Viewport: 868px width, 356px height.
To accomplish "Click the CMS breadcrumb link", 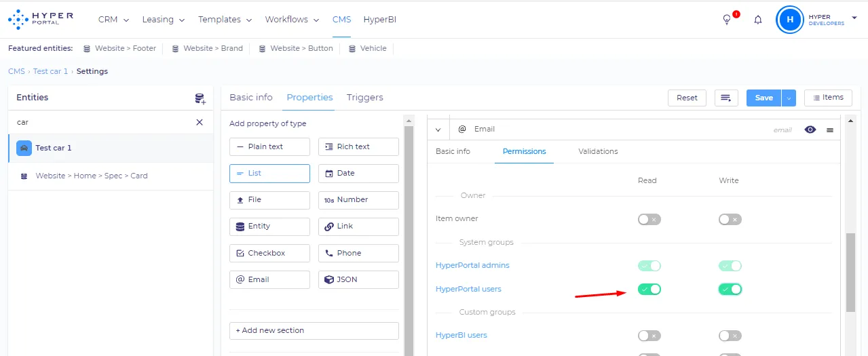I will pyautogui.click(x=16, y=71).
